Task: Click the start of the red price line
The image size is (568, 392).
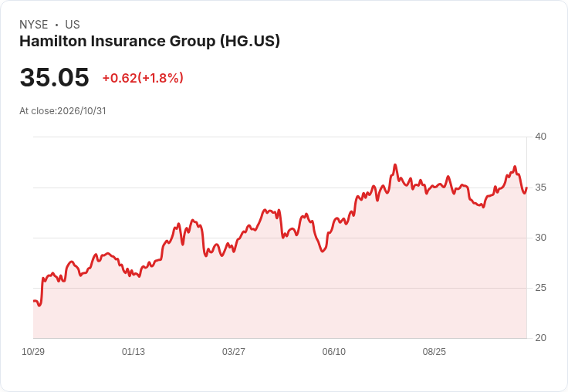Action: [34, 301]
